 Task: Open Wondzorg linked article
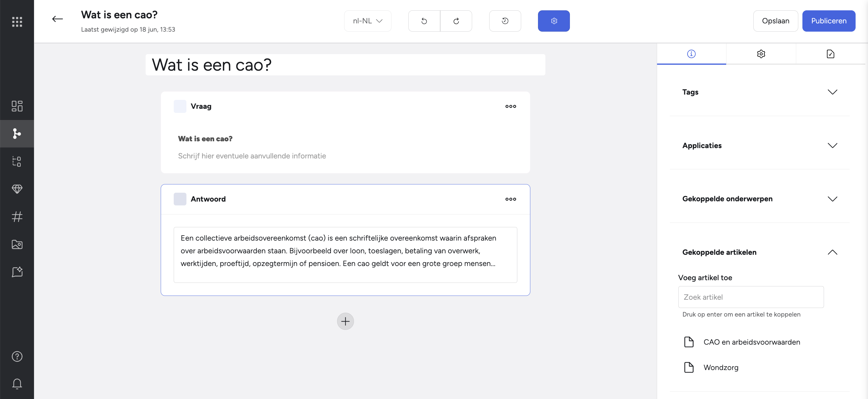(x=721, y=367)
